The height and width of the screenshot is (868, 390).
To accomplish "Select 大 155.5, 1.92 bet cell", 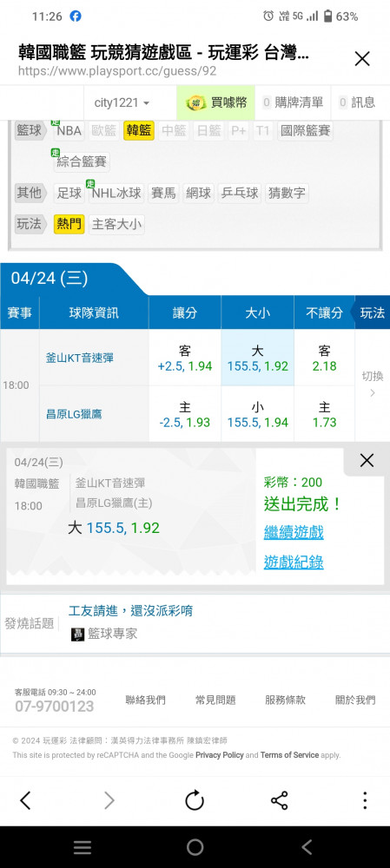I will [x=258, y=358].
